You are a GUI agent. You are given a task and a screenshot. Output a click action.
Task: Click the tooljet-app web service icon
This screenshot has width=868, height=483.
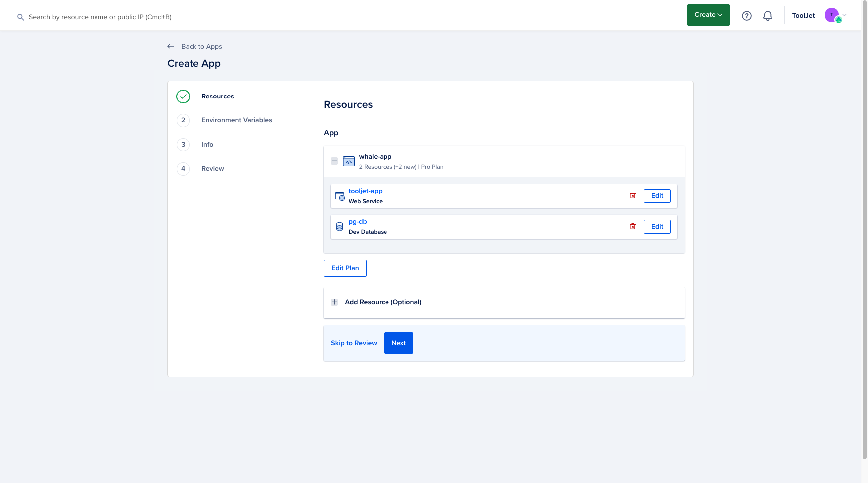click(x=340, y=196)
